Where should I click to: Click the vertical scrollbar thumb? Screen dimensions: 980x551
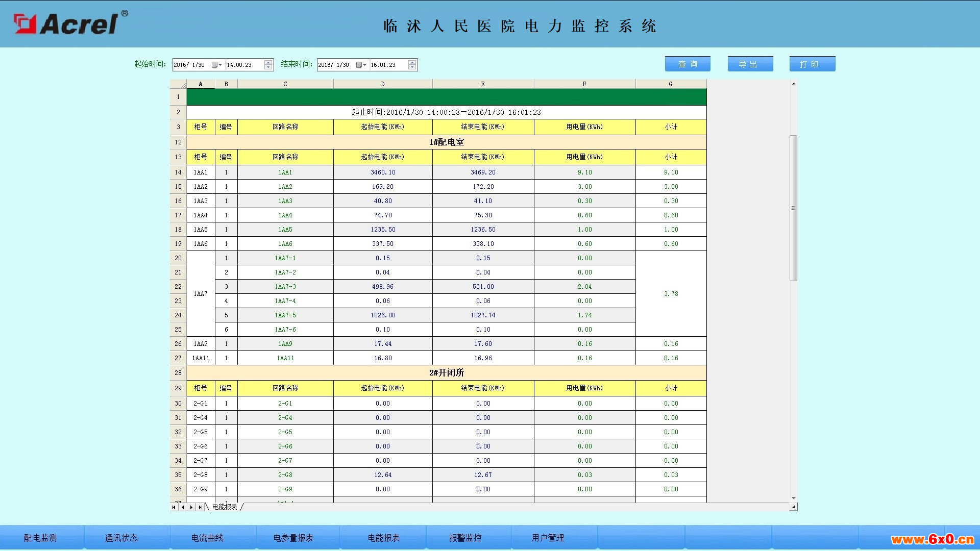tap(793, 208)
